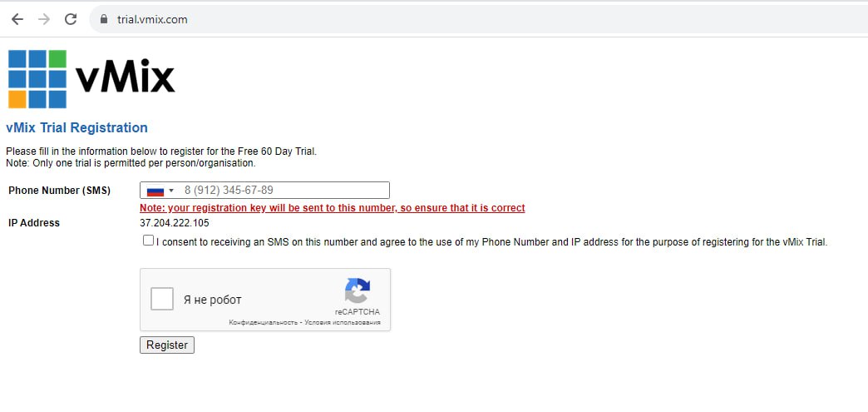Click the vMix wordmark text
Viewport: 868px width, 412px height.
125,79
